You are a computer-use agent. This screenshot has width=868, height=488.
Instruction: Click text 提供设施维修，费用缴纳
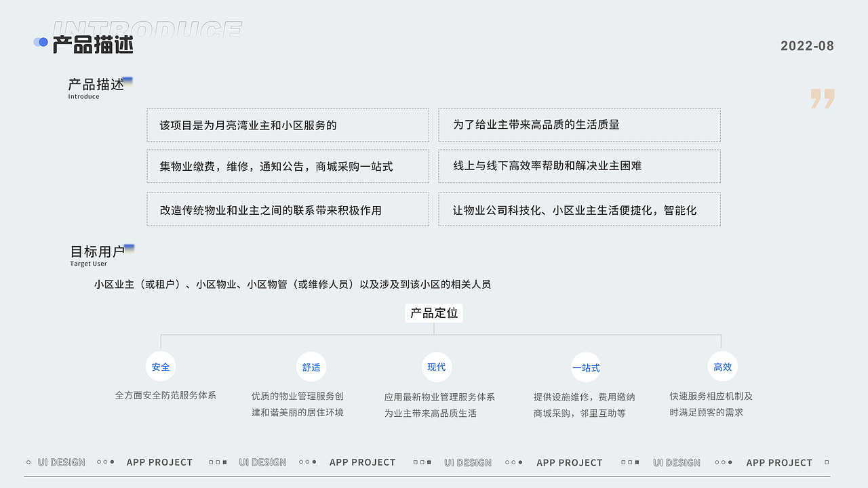[585, 397]
